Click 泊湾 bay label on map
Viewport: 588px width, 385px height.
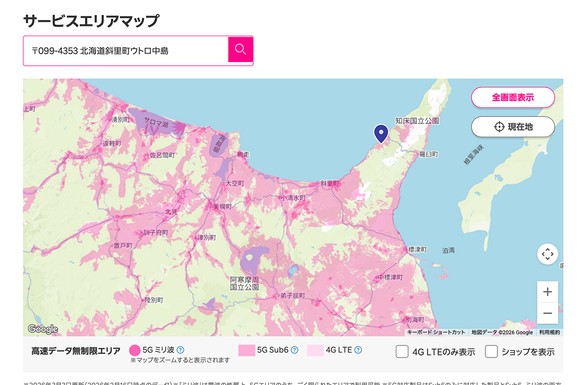(x=448, y=250)
